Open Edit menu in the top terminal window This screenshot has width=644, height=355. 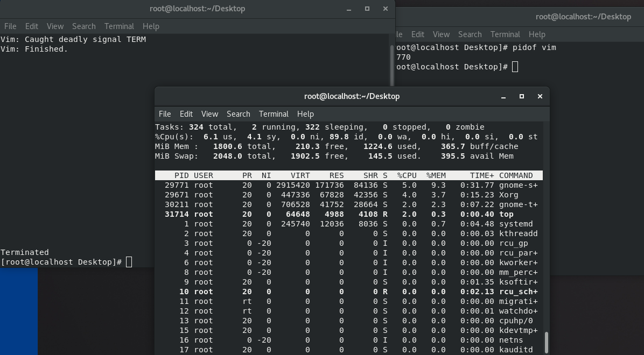[x=186, y=114]
